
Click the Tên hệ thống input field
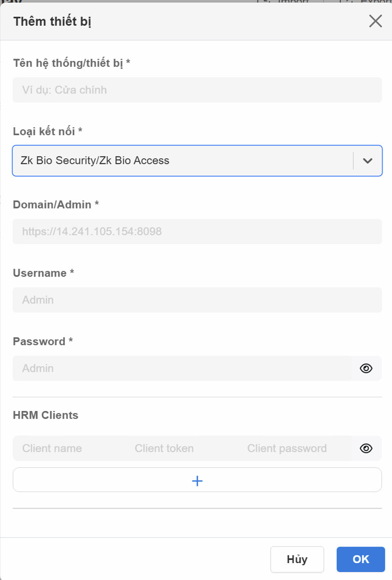click(197, 89)
